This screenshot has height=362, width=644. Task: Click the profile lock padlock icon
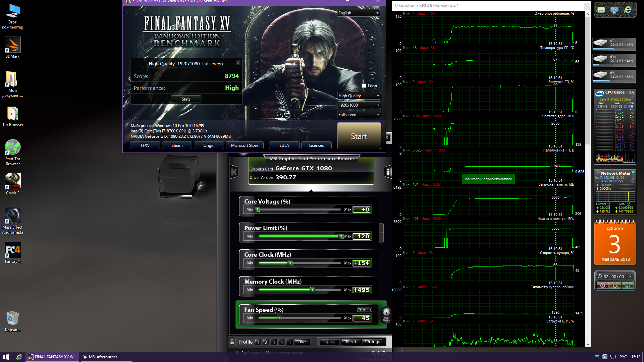click(232, 342)
